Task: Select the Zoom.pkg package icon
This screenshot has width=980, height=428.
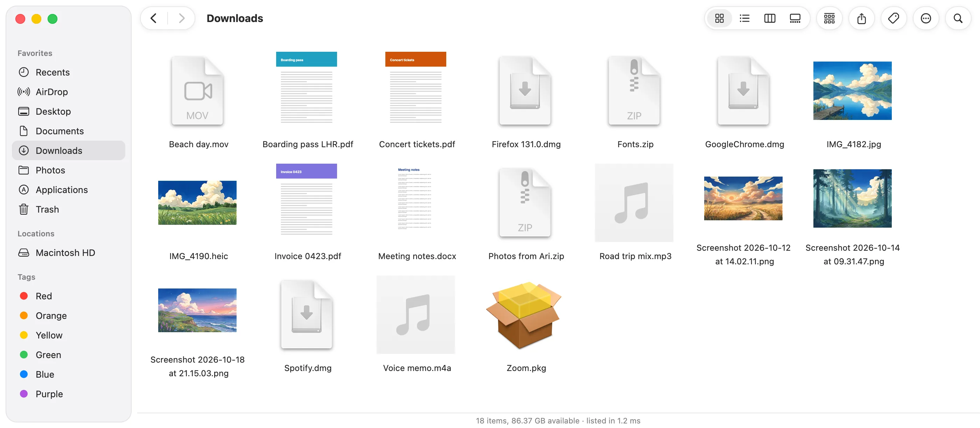Action: pyautogui.click(x=524, y=315)
